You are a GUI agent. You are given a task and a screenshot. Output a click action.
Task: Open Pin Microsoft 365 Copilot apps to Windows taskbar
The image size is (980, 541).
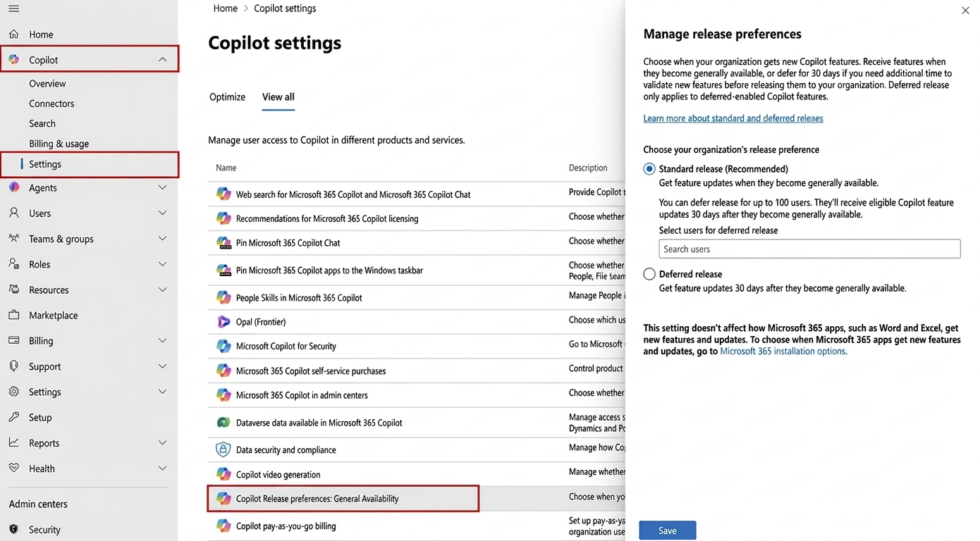click(329, 270)
